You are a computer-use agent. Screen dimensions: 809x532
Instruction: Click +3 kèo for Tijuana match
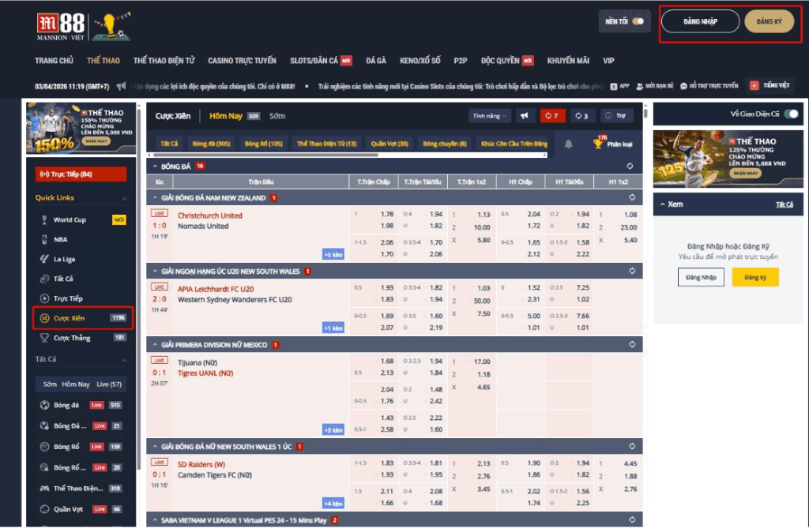point(333,430)
